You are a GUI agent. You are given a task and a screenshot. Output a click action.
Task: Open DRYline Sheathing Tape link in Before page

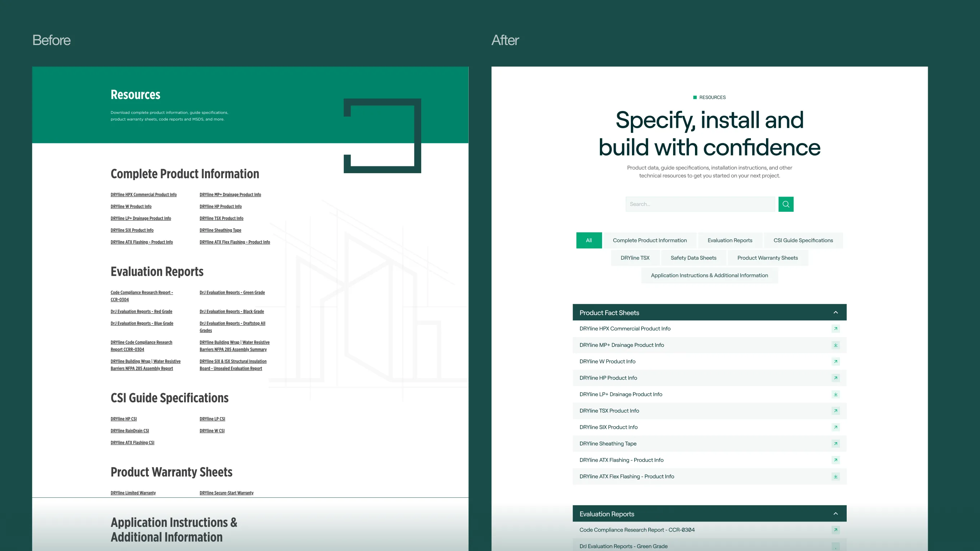tap(220, 230)
